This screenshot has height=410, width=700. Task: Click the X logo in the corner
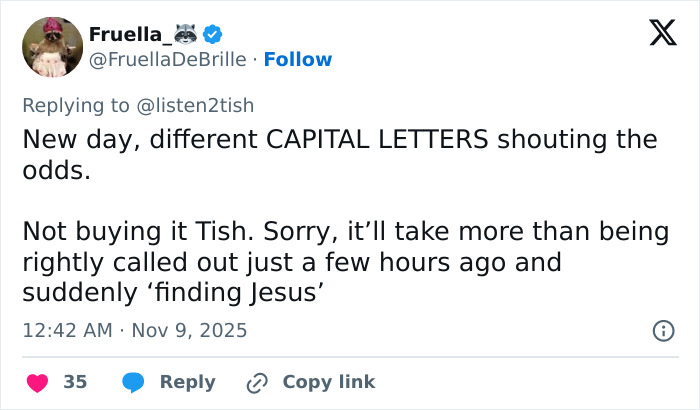point(656,35)
